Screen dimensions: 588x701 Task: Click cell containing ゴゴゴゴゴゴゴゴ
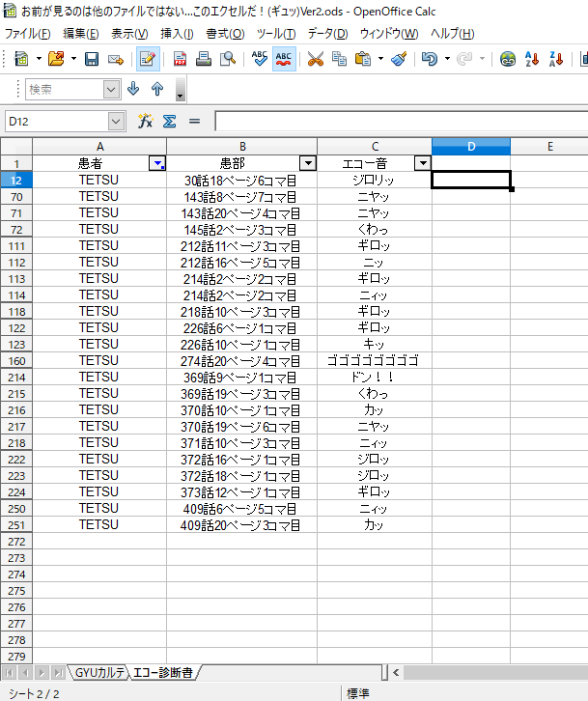pos(375,361)
